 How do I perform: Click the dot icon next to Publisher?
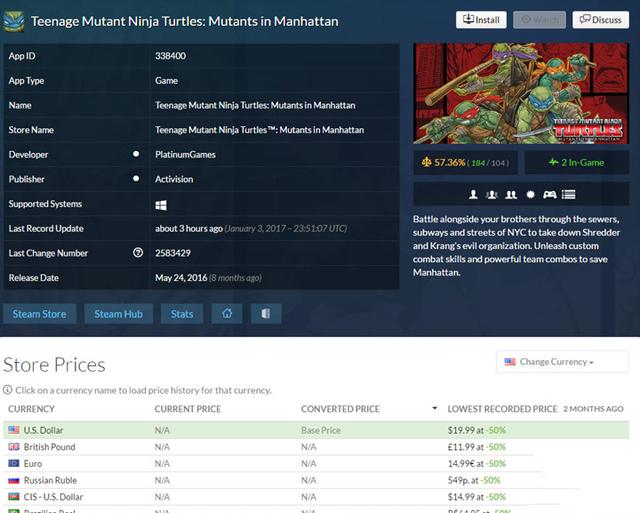[x=136, y=178]
